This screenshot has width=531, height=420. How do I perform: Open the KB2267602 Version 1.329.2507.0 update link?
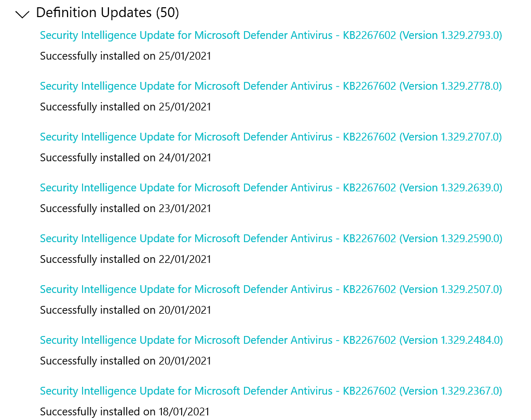click(270, 289)
